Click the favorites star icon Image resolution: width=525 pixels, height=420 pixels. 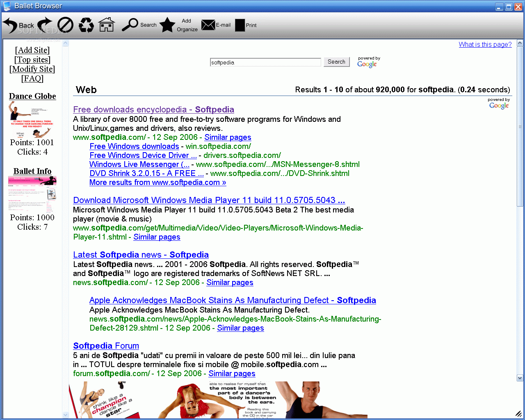tap(167, 25)
